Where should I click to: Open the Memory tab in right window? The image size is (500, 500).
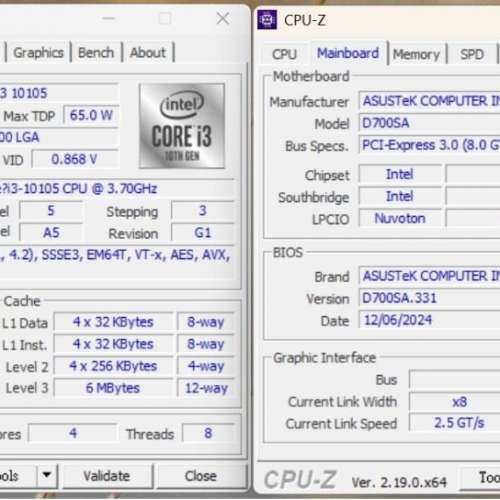coord(416,54)
